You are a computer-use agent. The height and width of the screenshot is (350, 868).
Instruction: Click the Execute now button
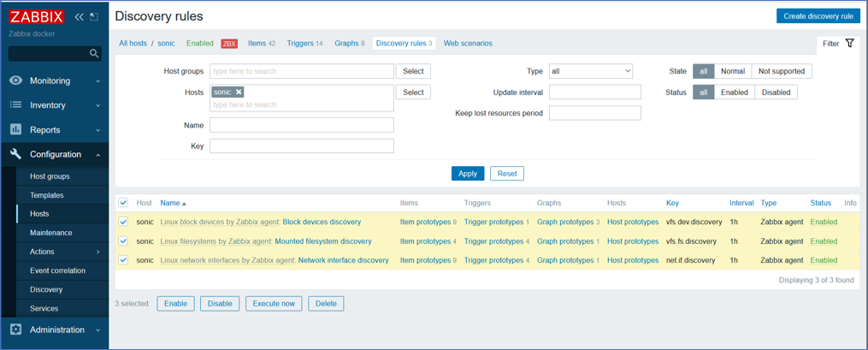(x=274, y=304)
